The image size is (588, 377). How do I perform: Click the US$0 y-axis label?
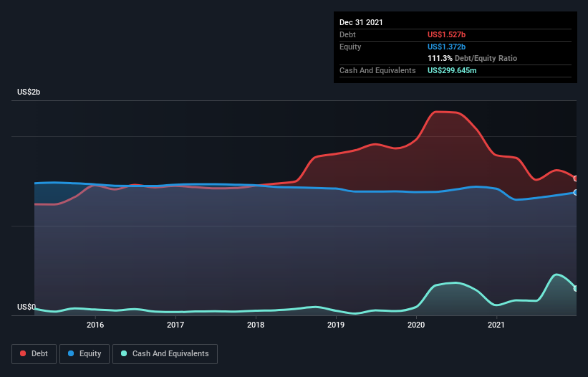pos(26,307)
